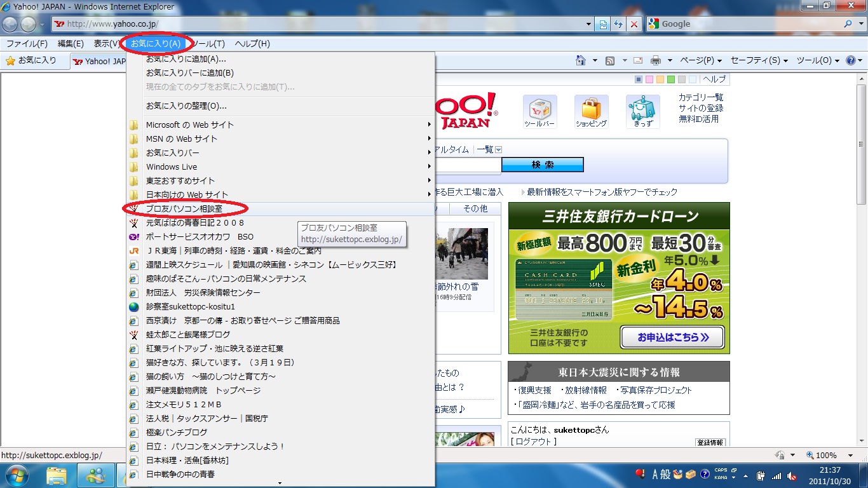868x488 pixels.
Task: Open Windows Live Messenger taskbar icon
Action: 96,475
